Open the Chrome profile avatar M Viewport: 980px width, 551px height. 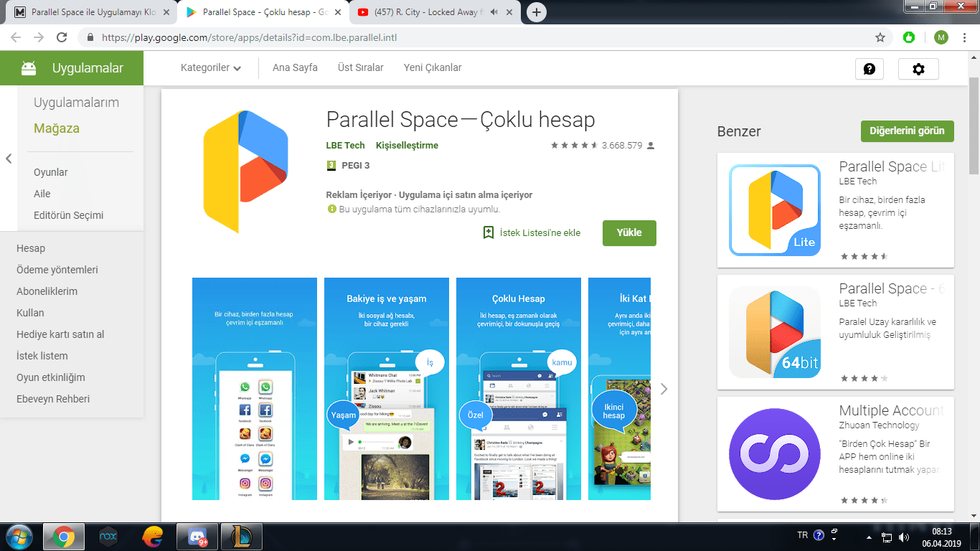coord(941,37)
